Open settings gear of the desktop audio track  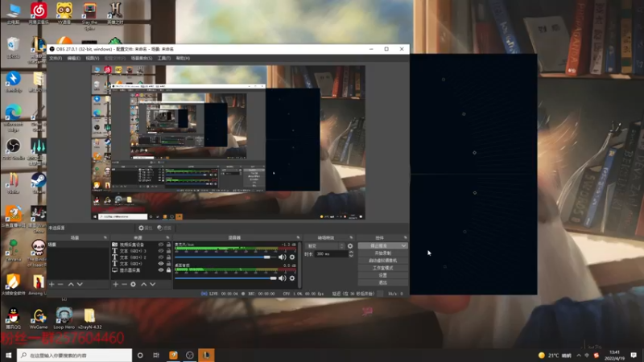[x=292, y=278]
